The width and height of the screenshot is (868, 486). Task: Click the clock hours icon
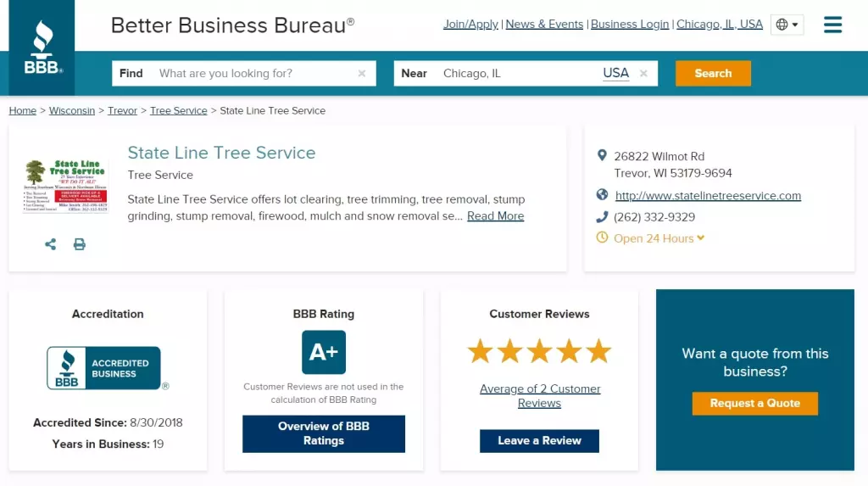click(x=602, y=237)
